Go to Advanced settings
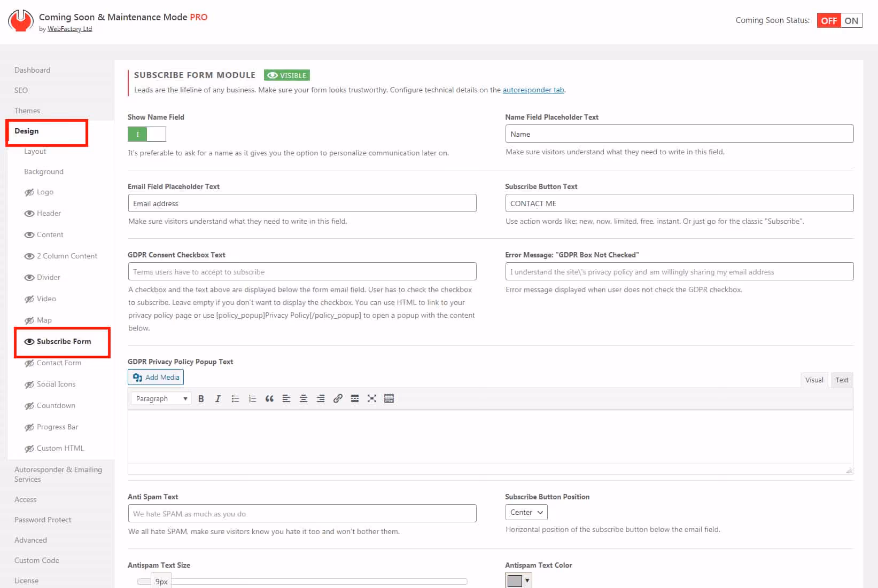Image resolution: width=878 pixels, height=588 pixels. pos(30,540)
